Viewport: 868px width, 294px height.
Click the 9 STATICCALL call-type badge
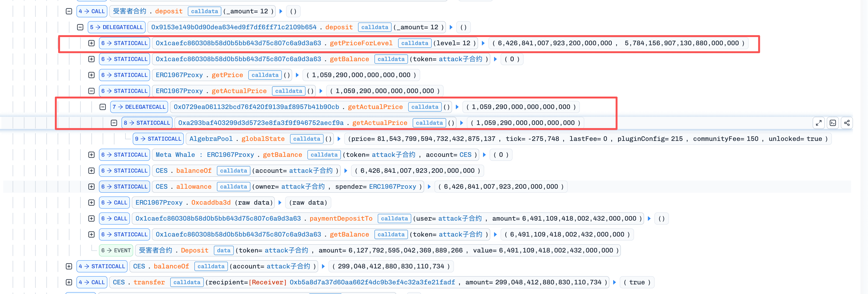tap(158, 139)
